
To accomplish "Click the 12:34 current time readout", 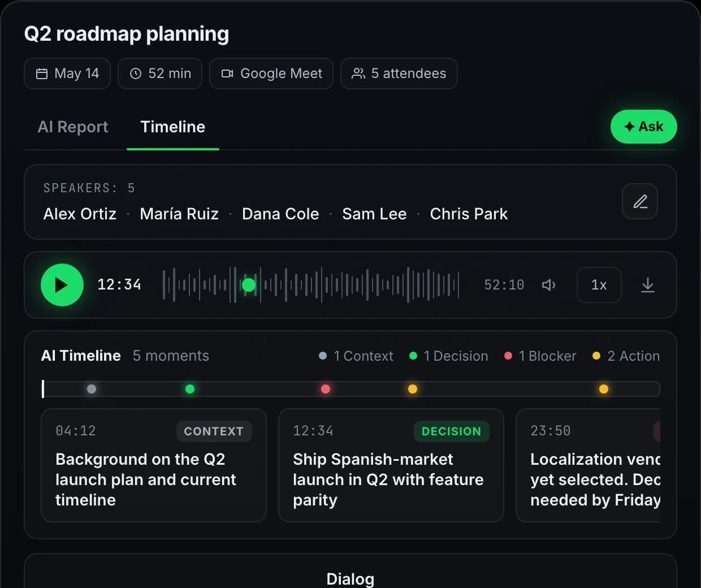I will [x=119, y=284].
